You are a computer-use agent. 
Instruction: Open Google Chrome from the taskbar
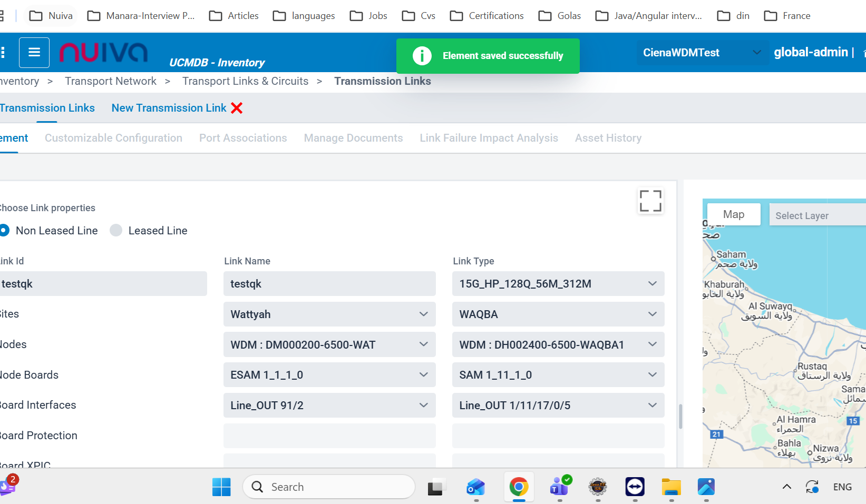coord(519,487)
